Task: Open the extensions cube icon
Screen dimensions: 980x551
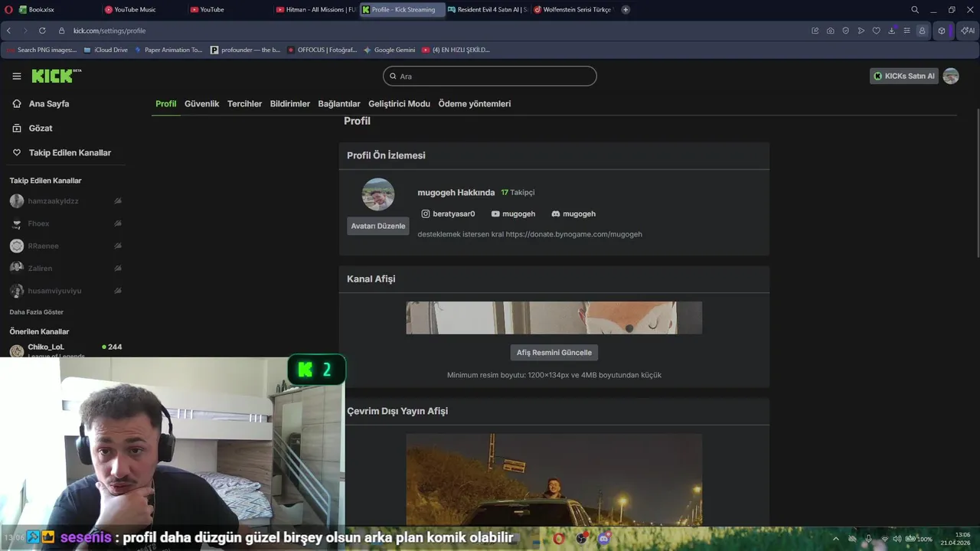Action: (942, 31)
